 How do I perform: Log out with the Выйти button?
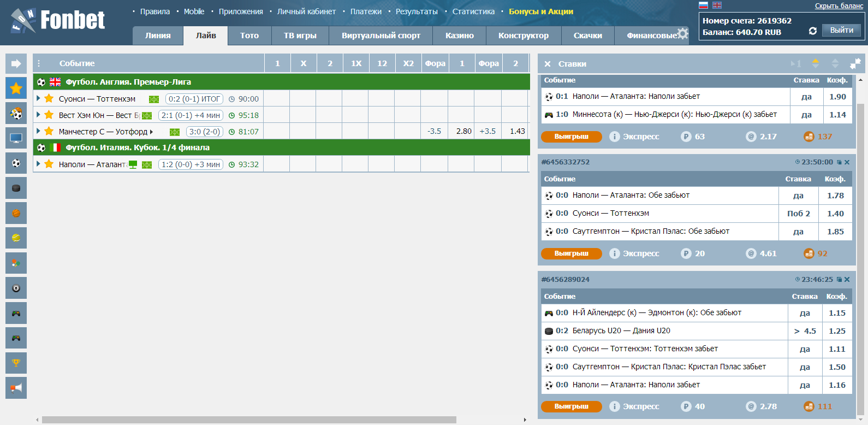842,30
